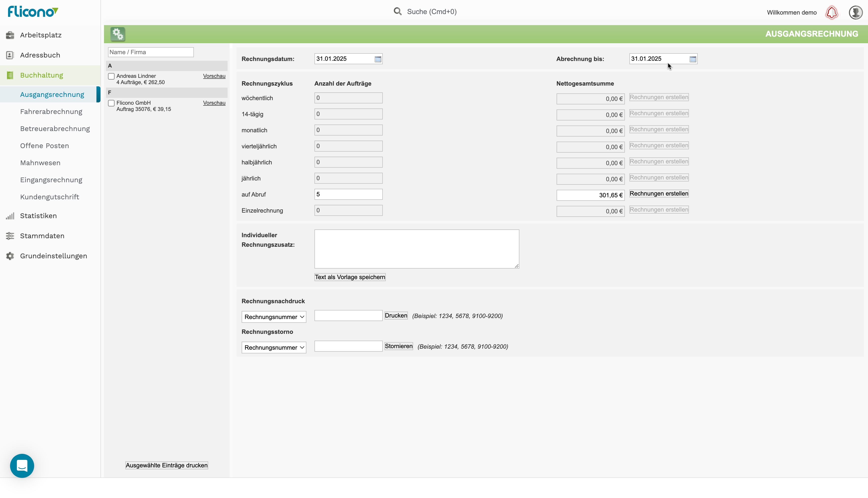Click the green gears settings icon
Screen dimensions: 868x498
tap(118, 34)
